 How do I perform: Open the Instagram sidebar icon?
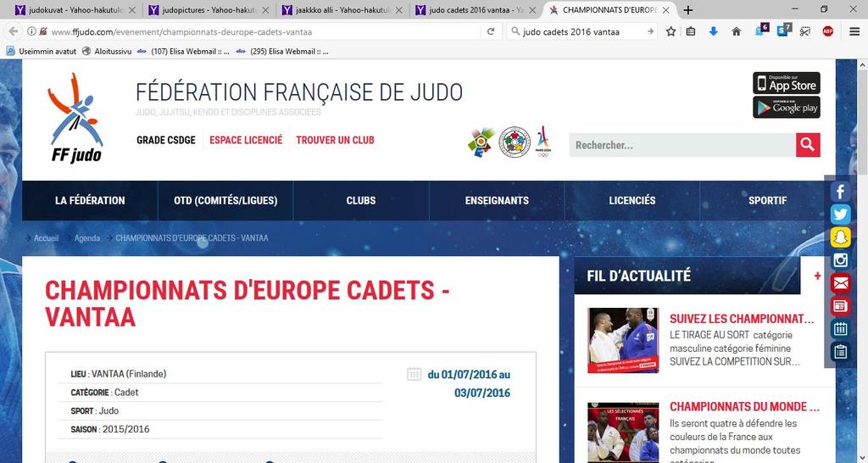[840, 260]
